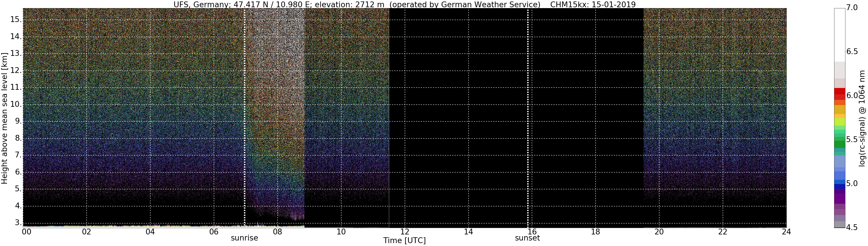Click the black data gap between 12 and 18 UTC
Screen dimensions: 868x246
point(516,118)
